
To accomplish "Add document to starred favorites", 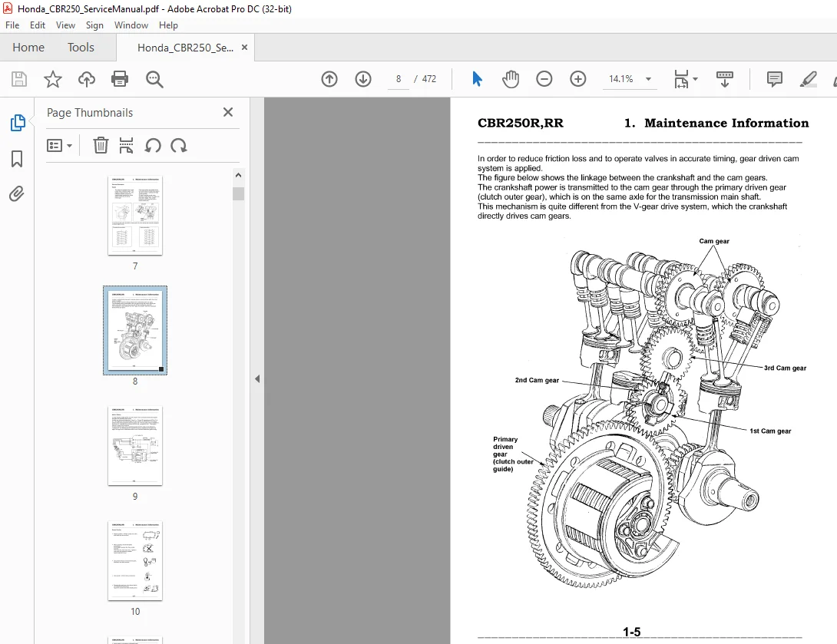I will (52, 79).
